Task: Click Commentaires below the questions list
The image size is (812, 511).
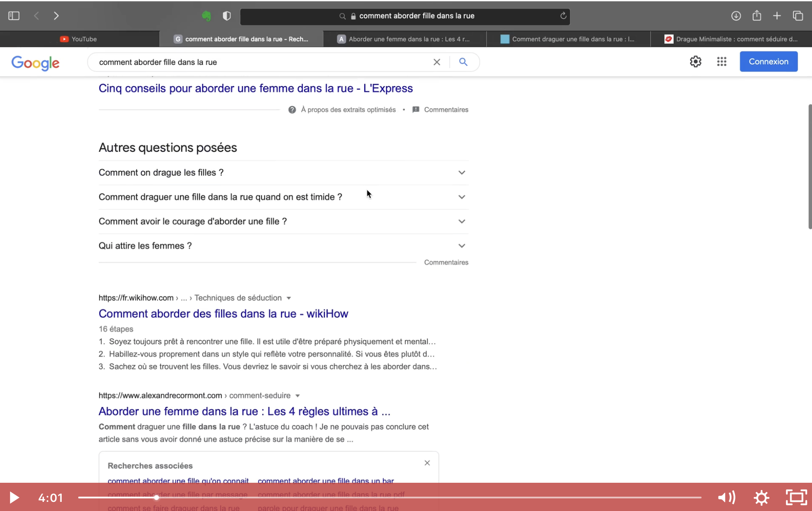Action: [446, 262]
